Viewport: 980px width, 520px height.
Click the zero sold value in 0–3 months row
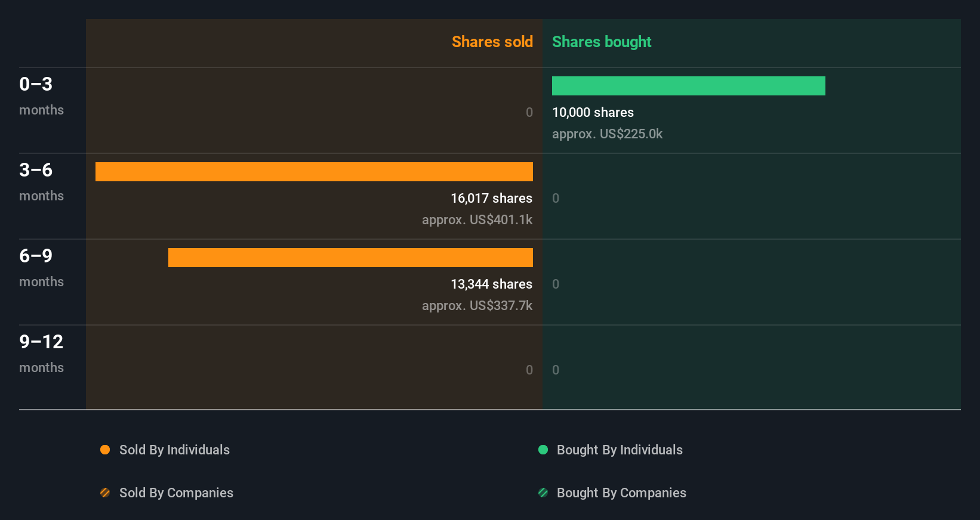(x=529, y=112)
